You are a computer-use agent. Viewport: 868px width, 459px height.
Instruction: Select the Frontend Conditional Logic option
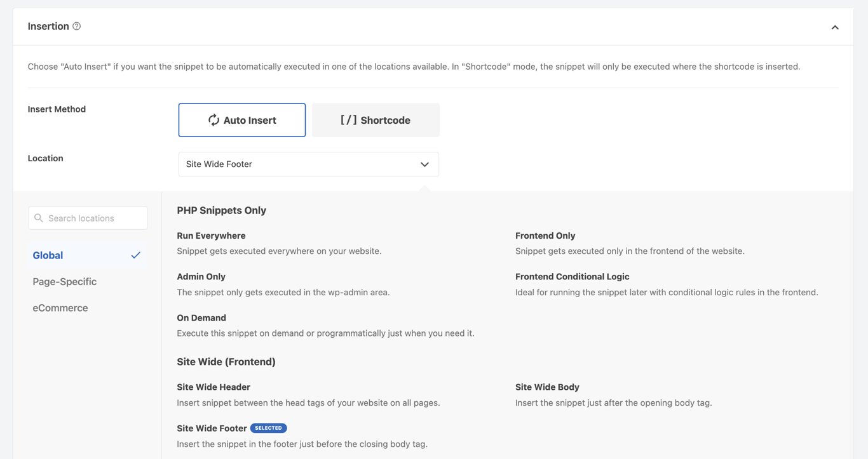point(573,281)
